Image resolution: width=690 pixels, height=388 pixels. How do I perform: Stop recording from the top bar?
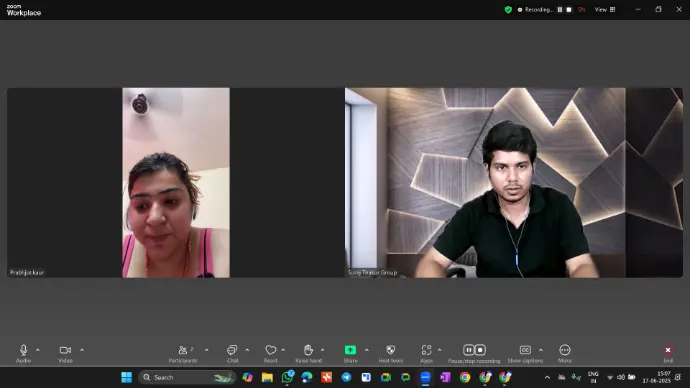click(569, 10)
